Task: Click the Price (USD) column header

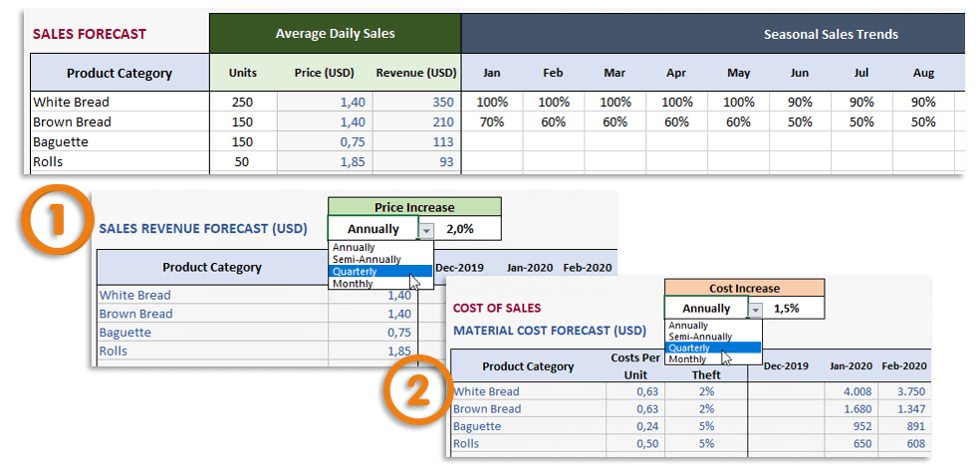Action: [x=325, y=73]
